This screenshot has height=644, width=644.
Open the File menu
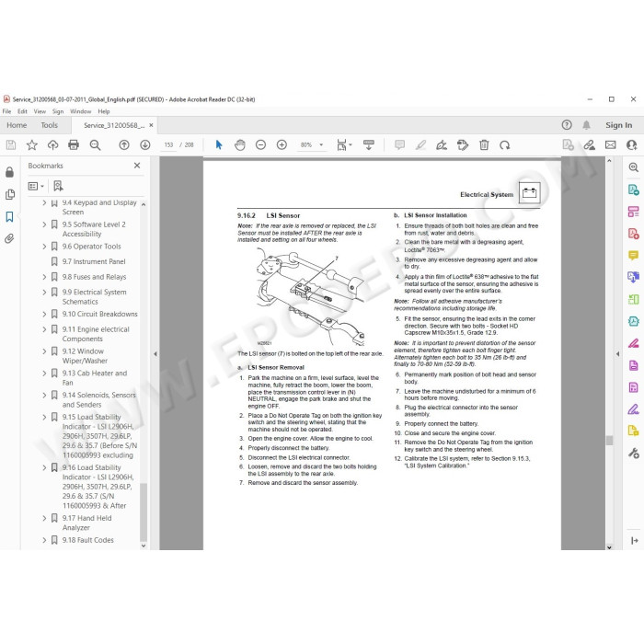pos(7,111)
